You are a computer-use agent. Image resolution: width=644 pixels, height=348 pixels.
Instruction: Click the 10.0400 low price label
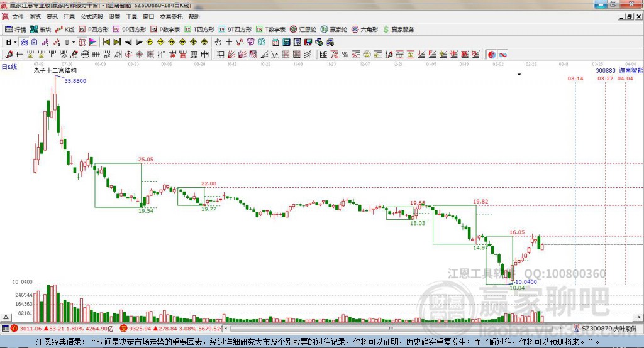[526, 282]
